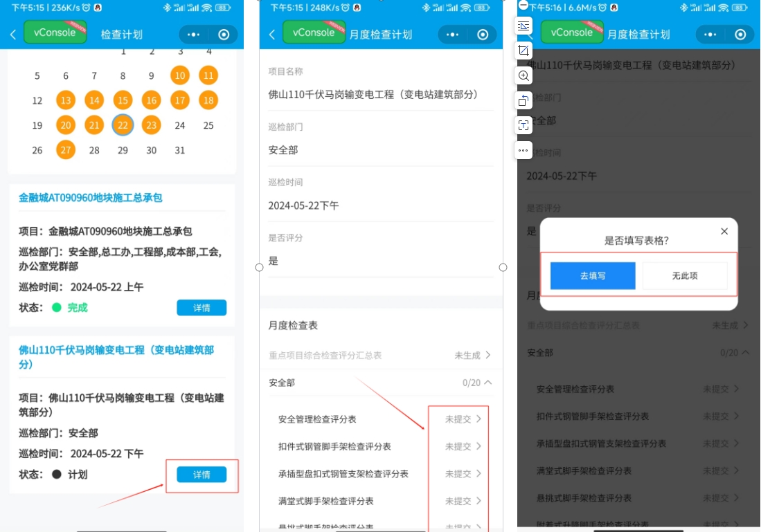
Task: Open the three-dots more options in floating toolbar
Action: [523, 150]
